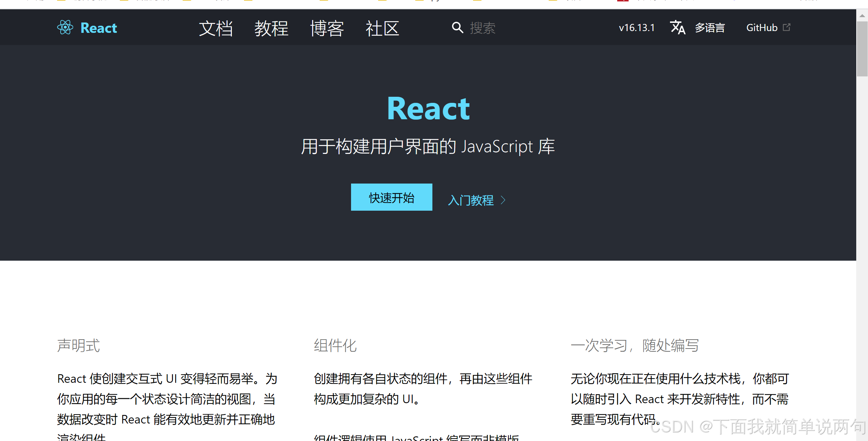Open the 教程 navigation tab
This screenshot has width=868, height=441.
click(x=271, y=28)
